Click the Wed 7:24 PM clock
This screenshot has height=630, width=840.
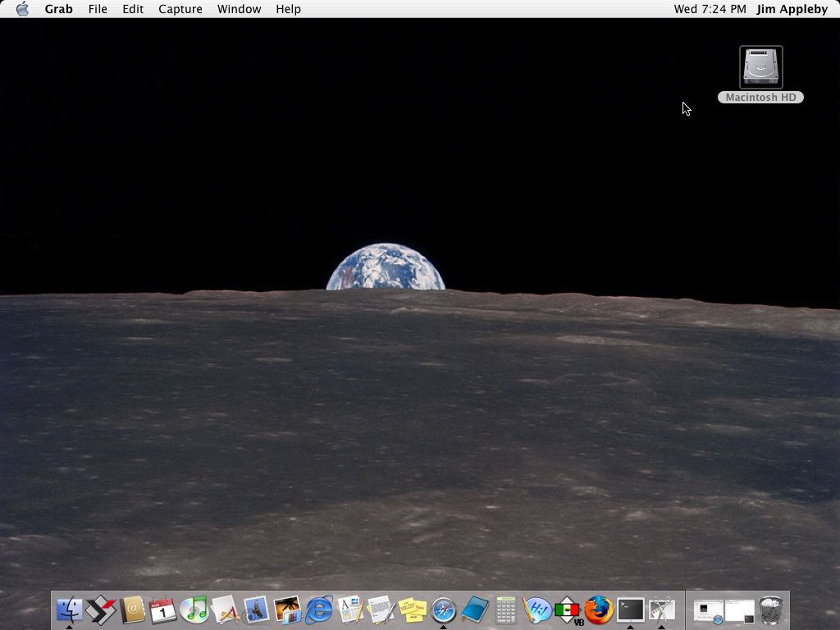[710, 9]
